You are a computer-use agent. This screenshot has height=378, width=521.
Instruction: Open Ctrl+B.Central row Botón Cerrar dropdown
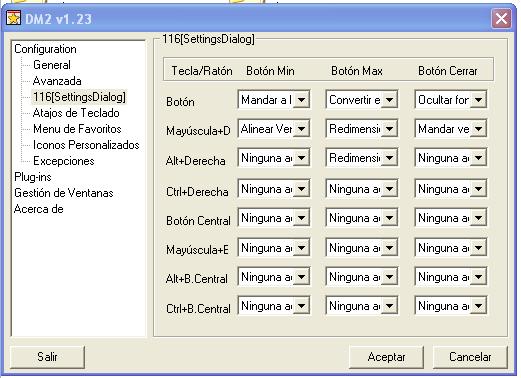[x=451, y=306]
